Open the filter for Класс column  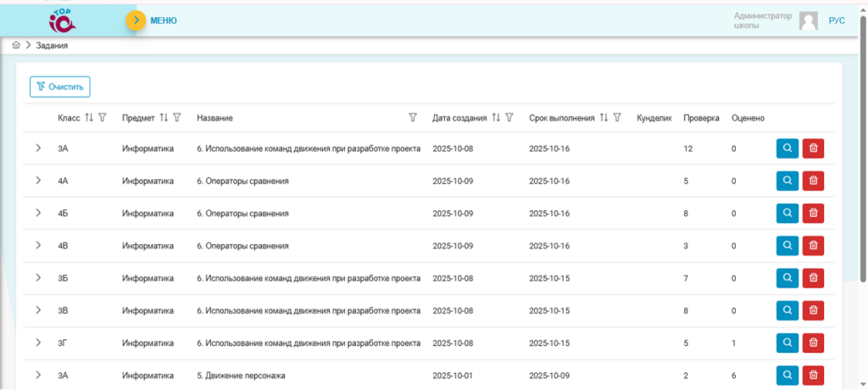(103, 118)
